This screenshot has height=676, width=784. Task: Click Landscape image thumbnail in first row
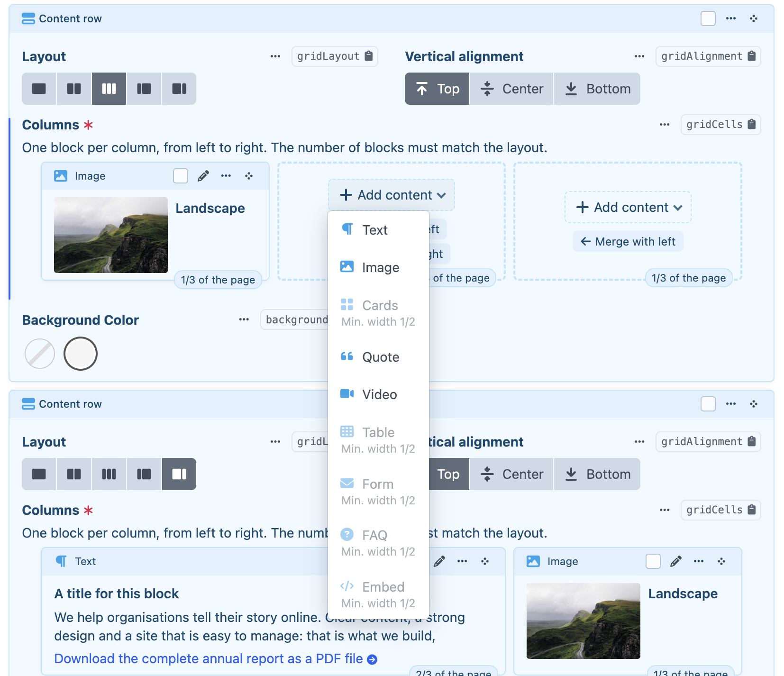(111, 235)
